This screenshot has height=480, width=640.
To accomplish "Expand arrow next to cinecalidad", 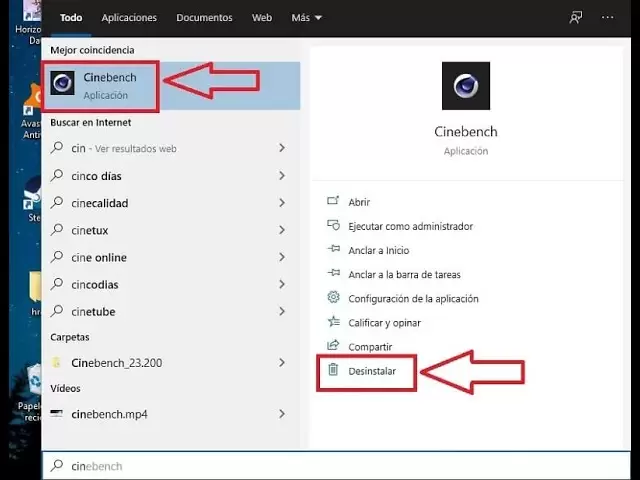I will click(282, 203).
